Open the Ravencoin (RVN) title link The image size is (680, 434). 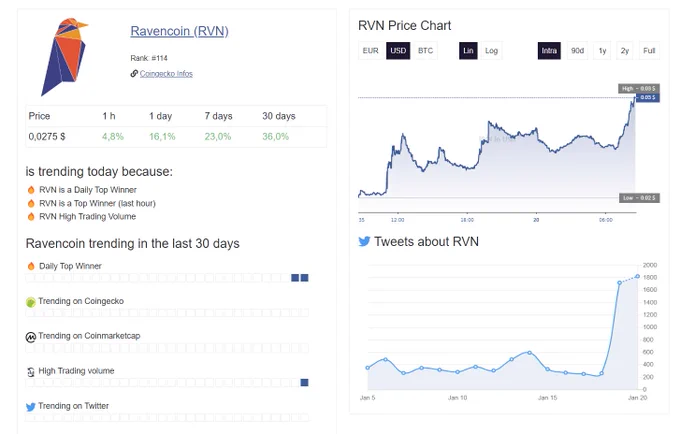(x=180, y=31)
